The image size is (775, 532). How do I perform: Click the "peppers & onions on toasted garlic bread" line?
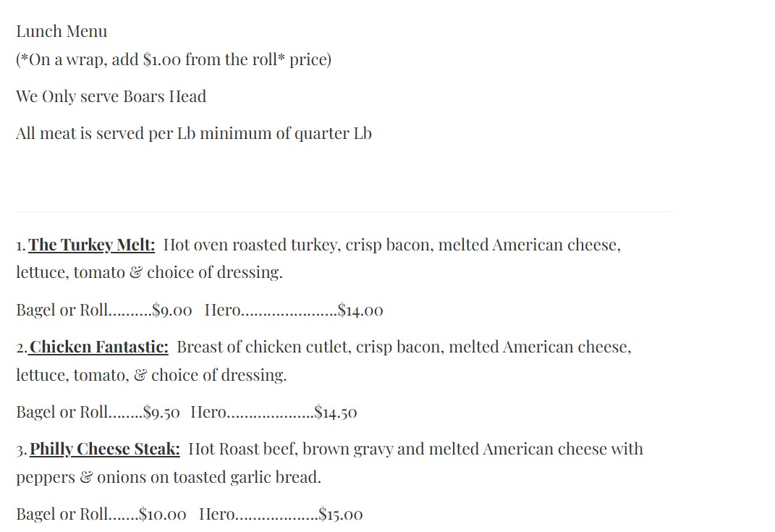point(169,477)
